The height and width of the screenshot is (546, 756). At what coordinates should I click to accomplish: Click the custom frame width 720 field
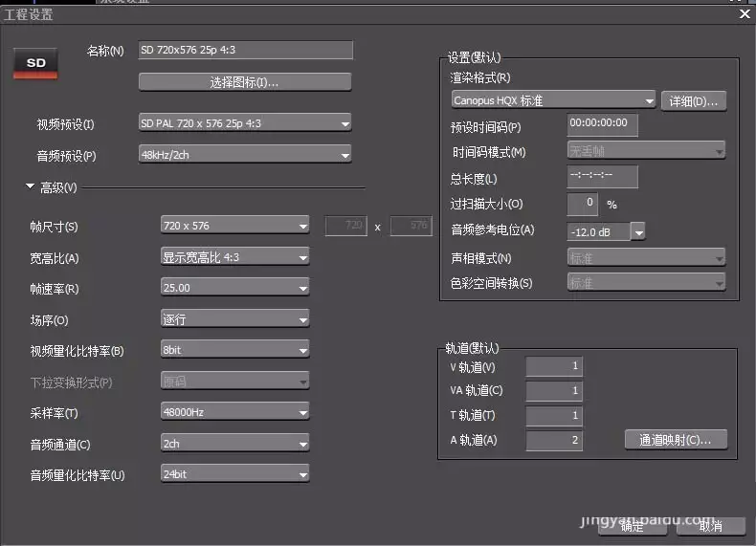[346, 226]
